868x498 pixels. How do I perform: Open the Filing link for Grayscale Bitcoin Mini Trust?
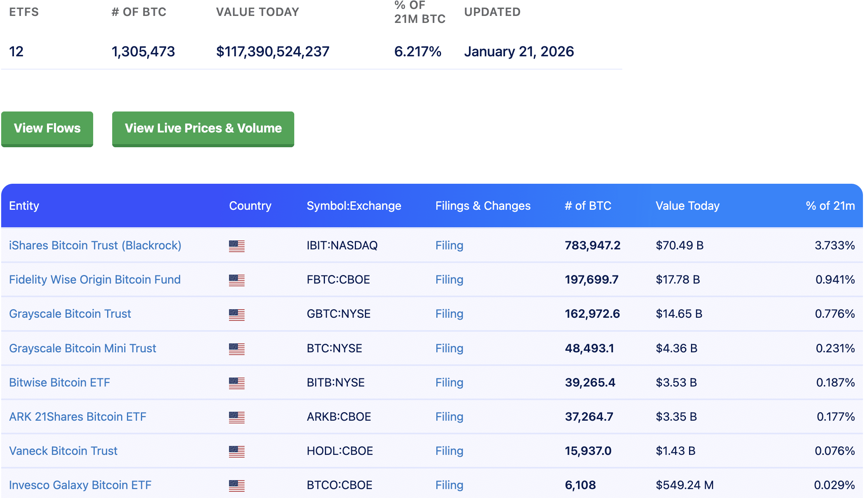449,348
